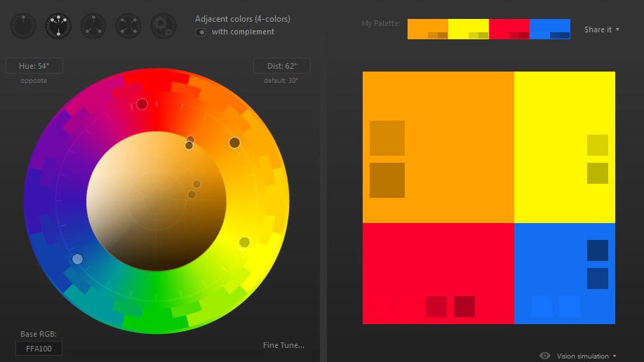Image resolution: width=644 pixels, height=362 pixels.
Task: Click the orange base hue dot on wheel
Action: 234,142
